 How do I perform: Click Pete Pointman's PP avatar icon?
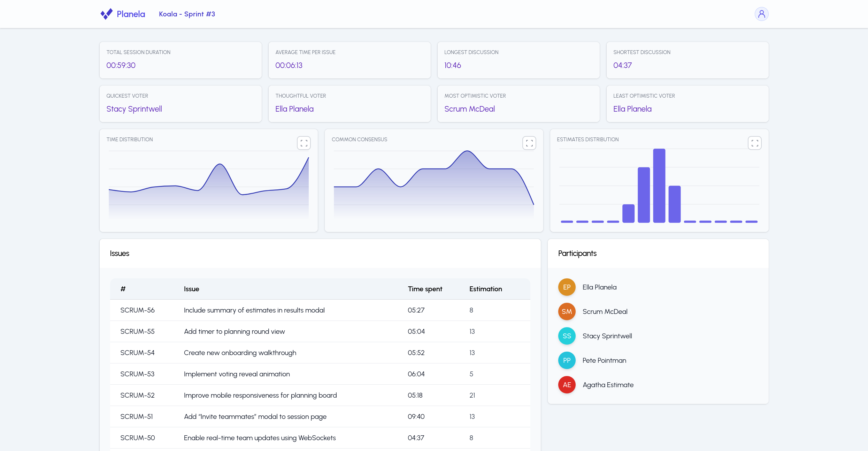click(567, 360)
